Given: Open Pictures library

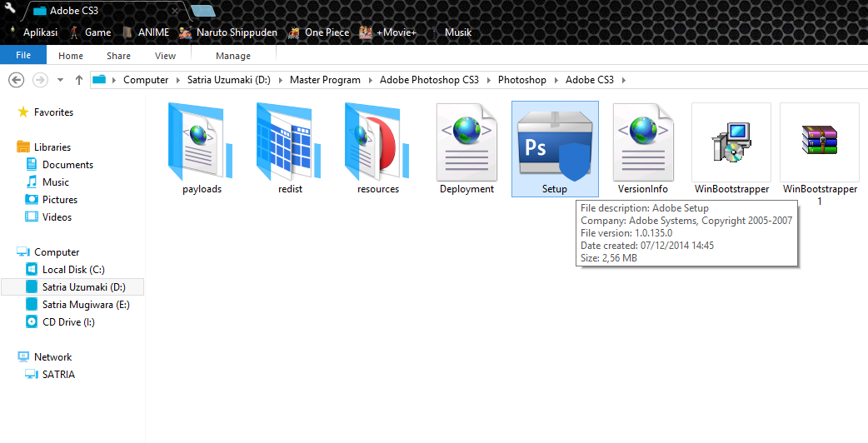Looking at the screenshot, I should pyautogui.click(x=60, y=200).
